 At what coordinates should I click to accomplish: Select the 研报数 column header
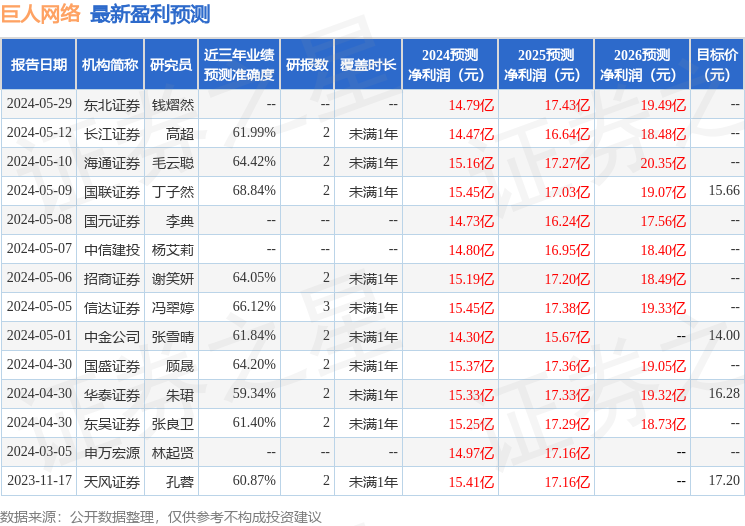click(x=307, y=65)
